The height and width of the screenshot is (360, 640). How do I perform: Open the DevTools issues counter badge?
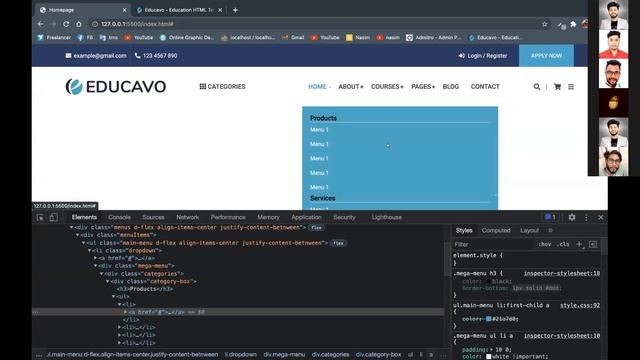(x=550, y=217)
